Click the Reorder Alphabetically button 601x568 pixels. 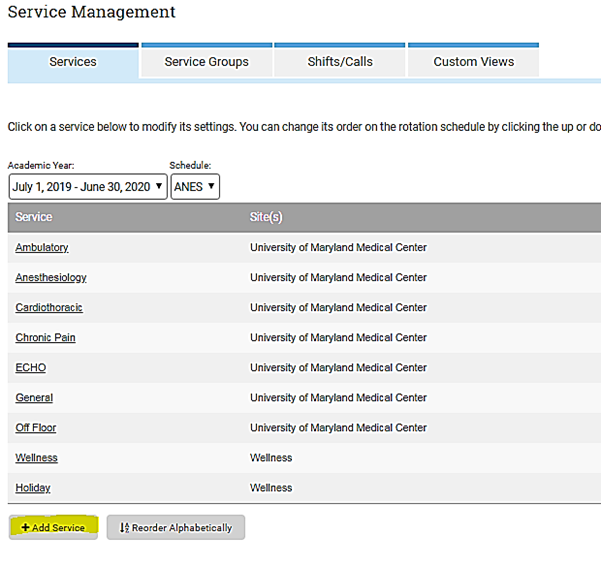176,527
